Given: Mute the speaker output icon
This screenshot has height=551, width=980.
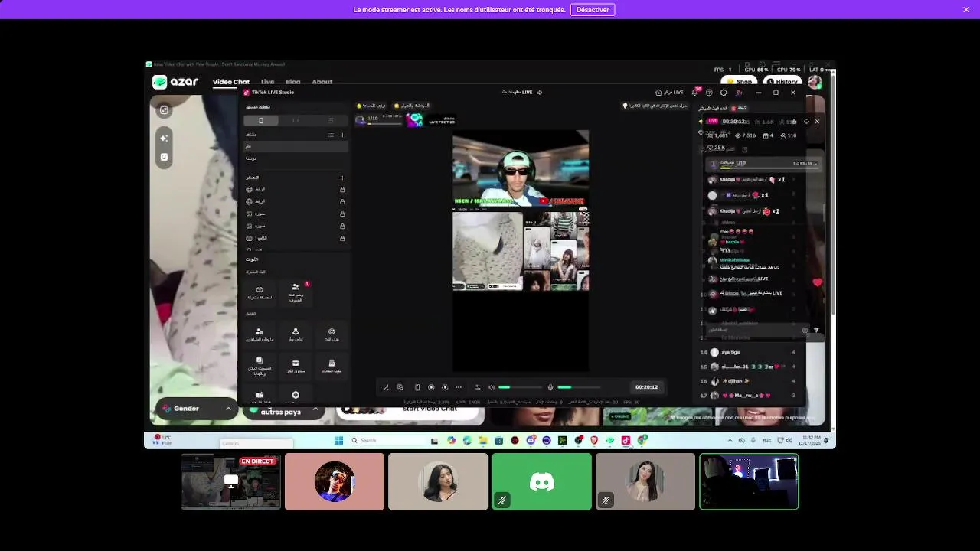Looking at the screenshot, I should coord(492,387).
